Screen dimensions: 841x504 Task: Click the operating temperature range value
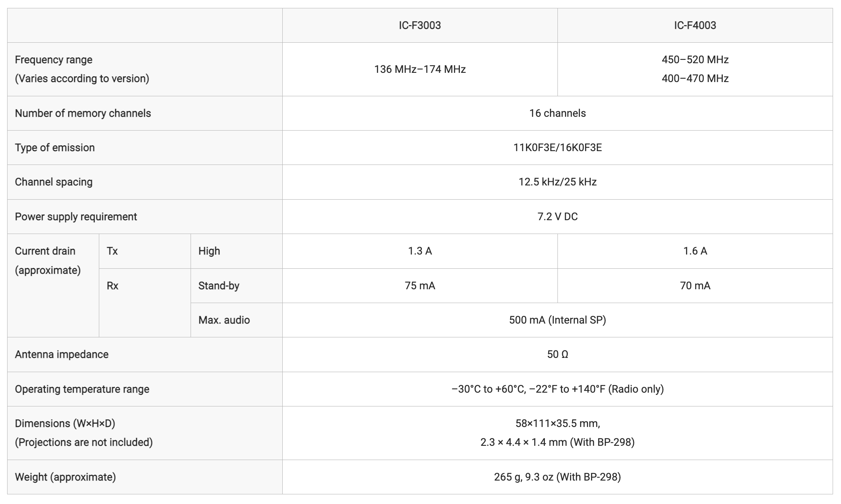point(557,389)
